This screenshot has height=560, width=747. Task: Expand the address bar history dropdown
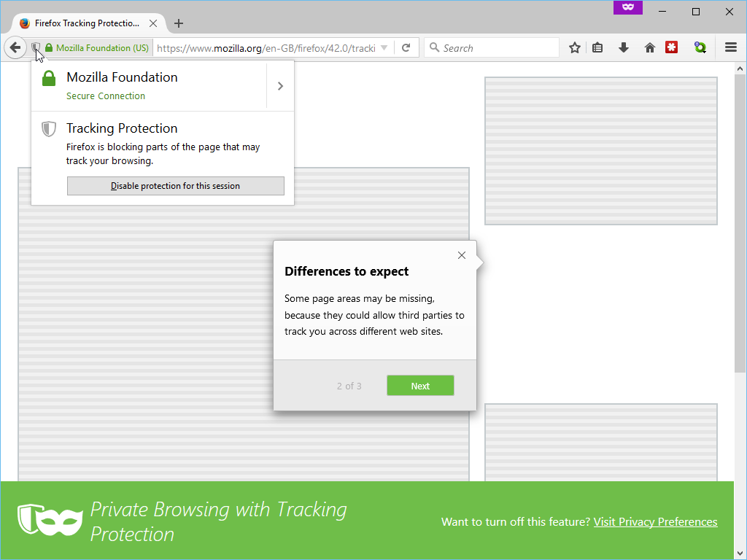click(384, 48)
